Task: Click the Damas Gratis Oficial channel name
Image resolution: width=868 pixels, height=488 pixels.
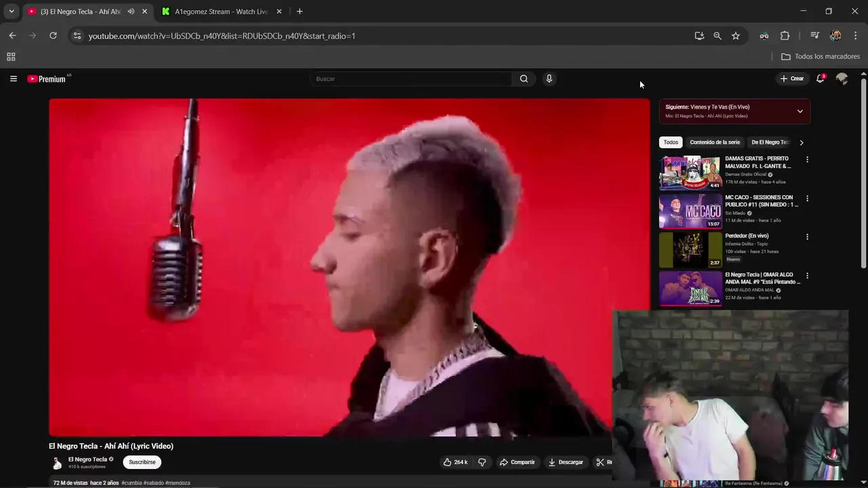Action: [746, 174]
